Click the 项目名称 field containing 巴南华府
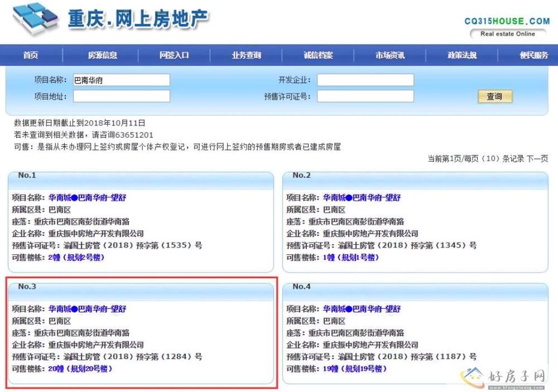Screen dimensions: 558x392 (x=121, y=80)
